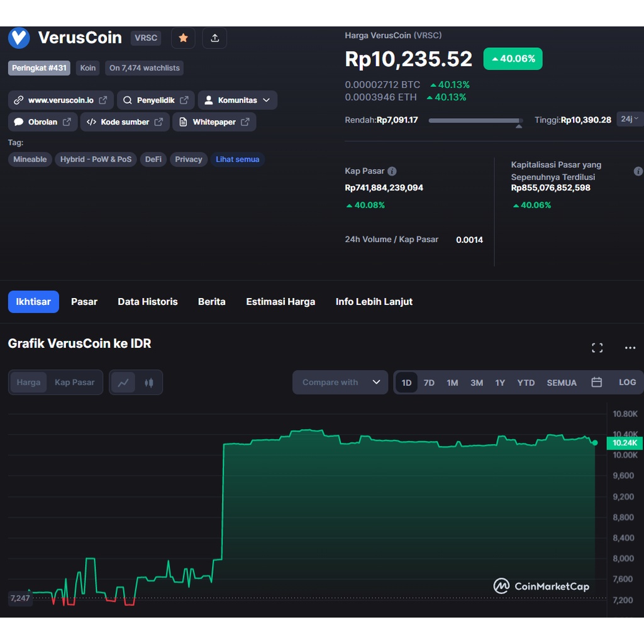Switch to the Berita tab
Image resolution: width=644 pixels, height=644 pixels.
pos(212,302)
